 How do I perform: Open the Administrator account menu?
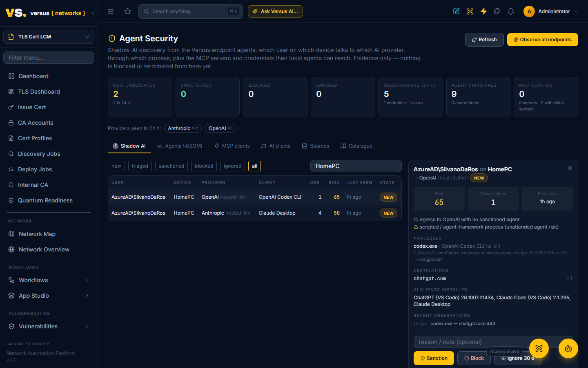(551, 11)
